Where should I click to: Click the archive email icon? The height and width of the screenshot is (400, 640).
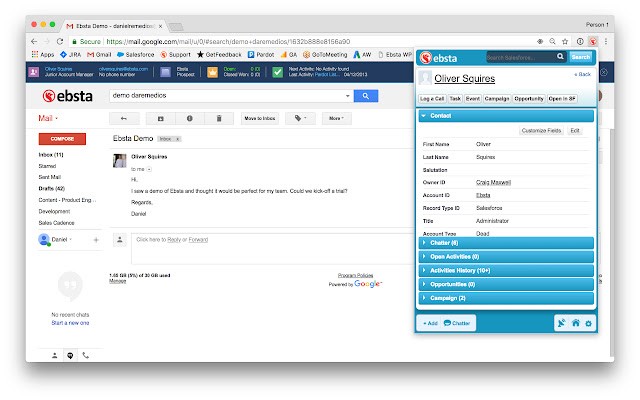point(161,118)
